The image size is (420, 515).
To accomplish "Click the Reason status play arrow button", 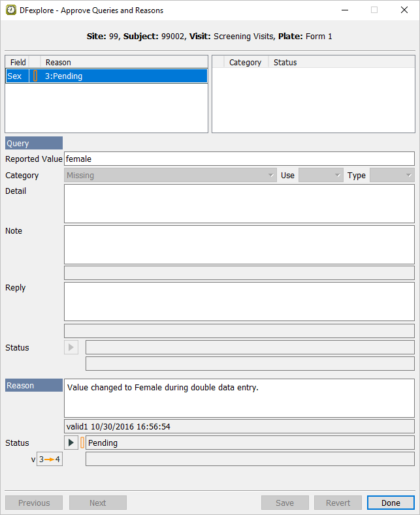I will point(71,443).
